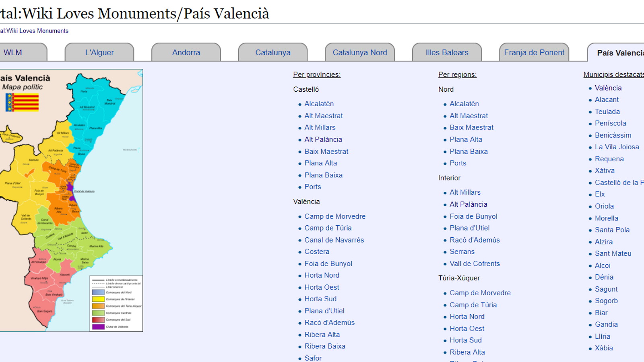Open the Morella municipality link
Viewport: 644px width, 362px height.
click(607, 218)
